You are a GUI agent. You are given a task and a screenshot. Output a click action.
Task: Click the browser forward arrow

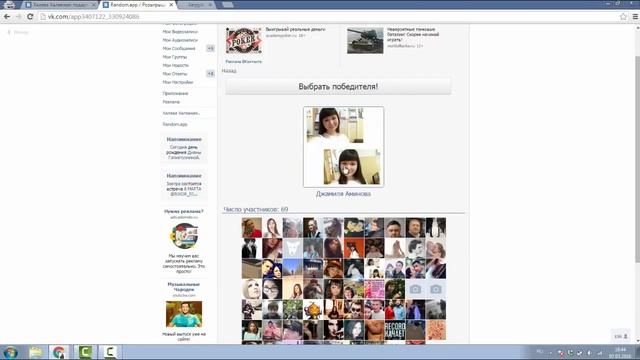tap(18, 17)
